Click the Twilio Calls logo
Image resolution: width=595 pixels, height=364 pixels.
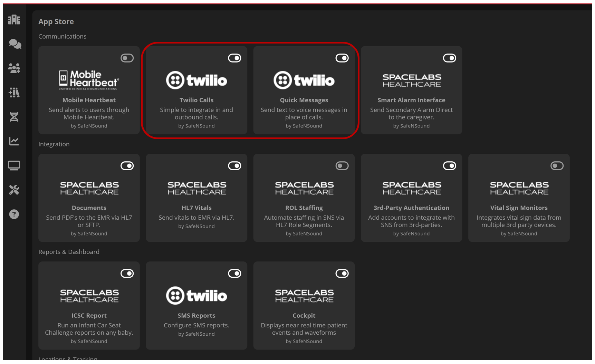[196, 80]
